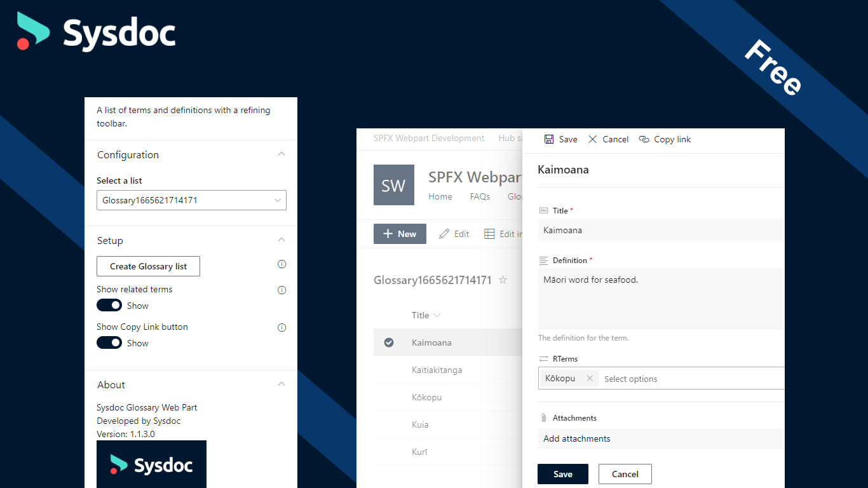Collapse the Setup section
This screenshot has width=868, height=488.
(282, 240)
